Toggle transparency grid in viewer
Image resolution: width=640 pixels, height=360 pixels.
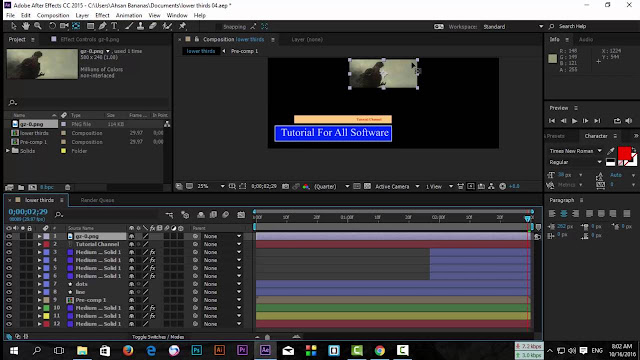[367, 186]
